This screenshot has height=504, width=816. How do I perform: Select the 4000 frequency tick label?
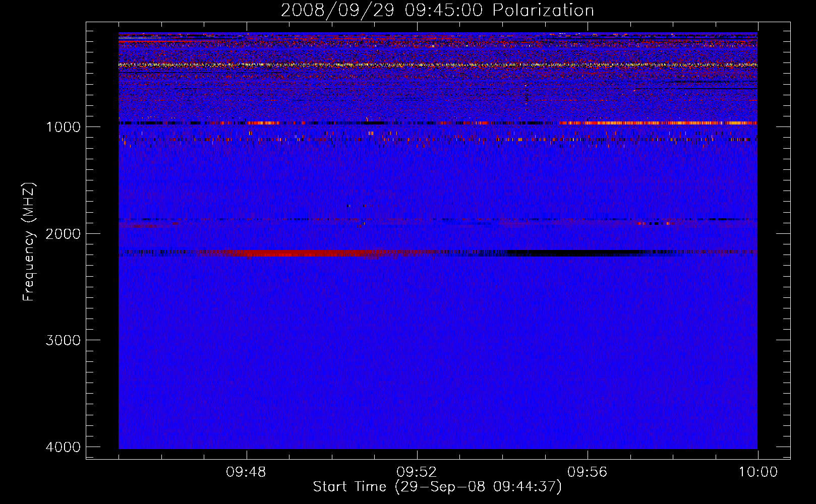point(63,447)
